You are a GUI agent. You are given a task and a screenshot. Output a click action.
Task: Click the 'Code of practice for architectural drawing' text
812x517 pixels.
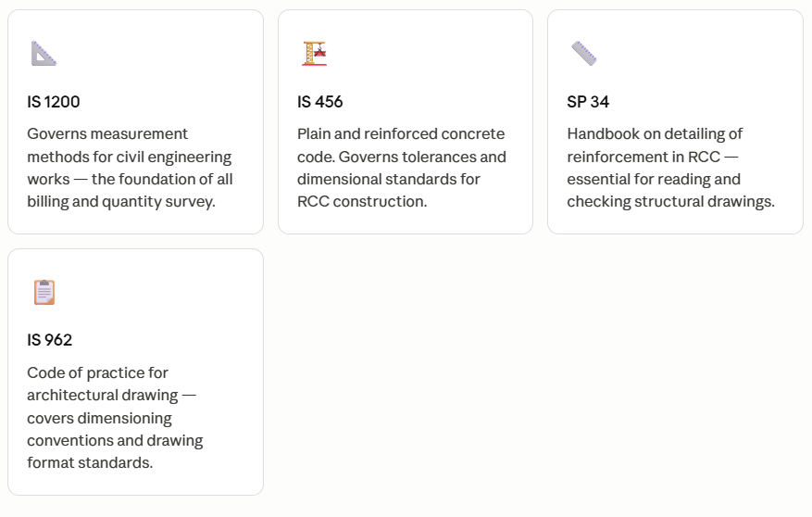click(115, 418)
